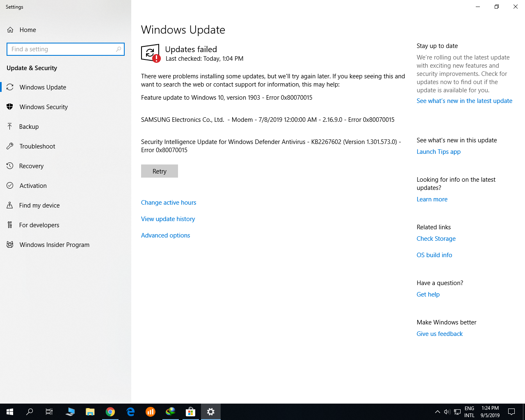Select Recovery in the sidebar
525x420 pixels.
pyautogui.click(x=66, y=166)
